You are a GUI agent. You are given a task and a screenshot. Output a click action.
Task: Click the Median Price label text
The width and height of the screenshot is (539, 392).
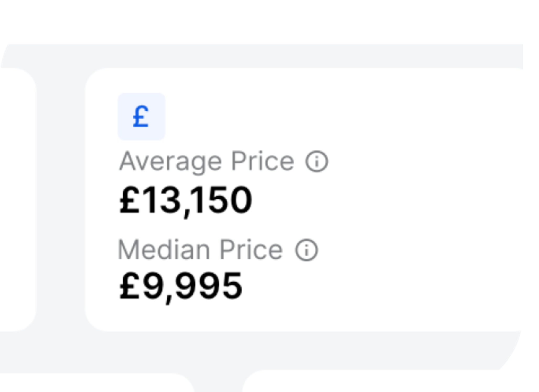[201, 250]
